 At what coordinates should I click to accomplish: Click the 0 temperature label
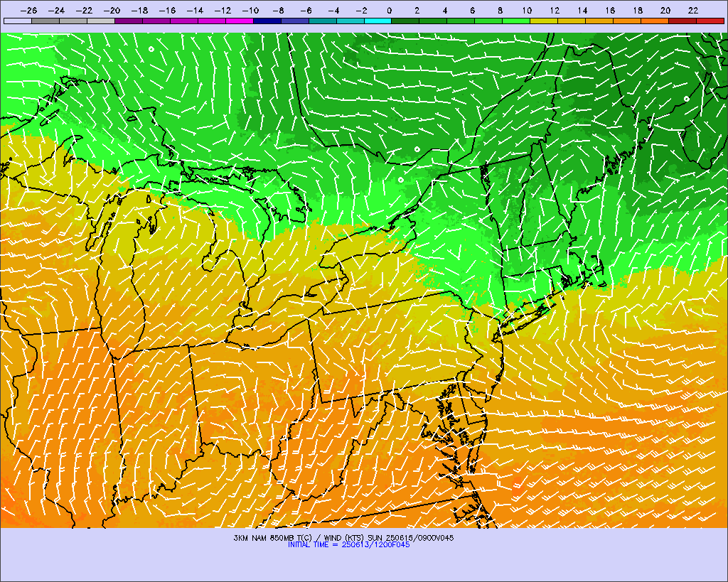coord(389,10)
